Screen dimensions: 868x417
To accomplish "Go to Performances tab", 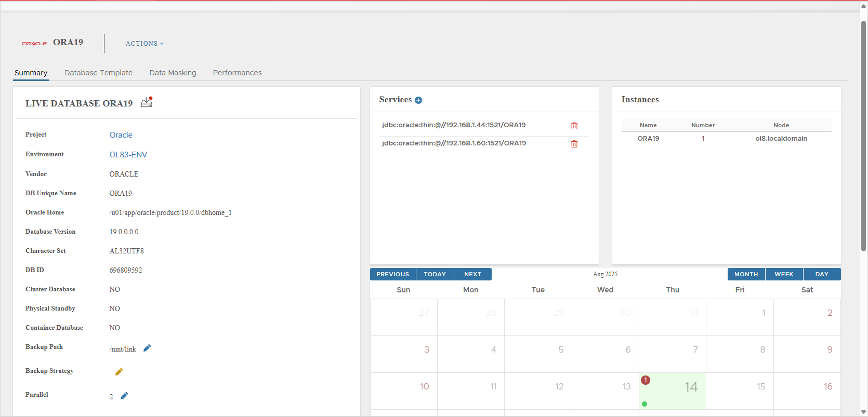I will point(237,73).
